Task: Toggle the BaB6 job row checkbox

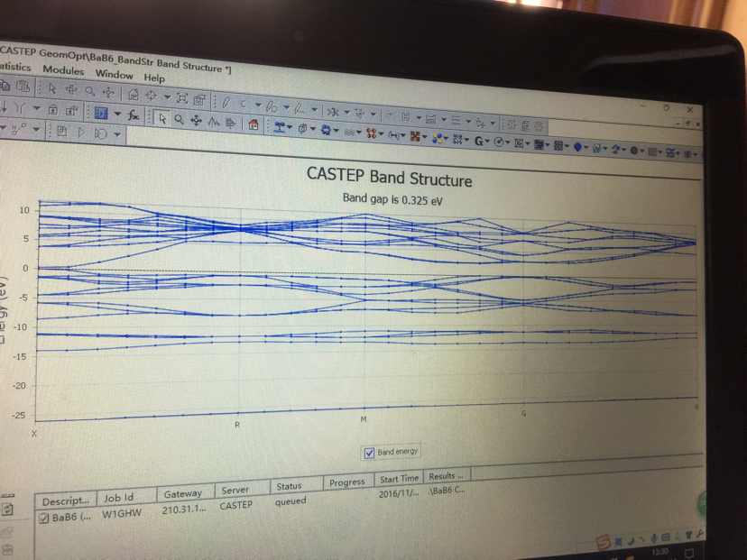Action: [44, 519]
